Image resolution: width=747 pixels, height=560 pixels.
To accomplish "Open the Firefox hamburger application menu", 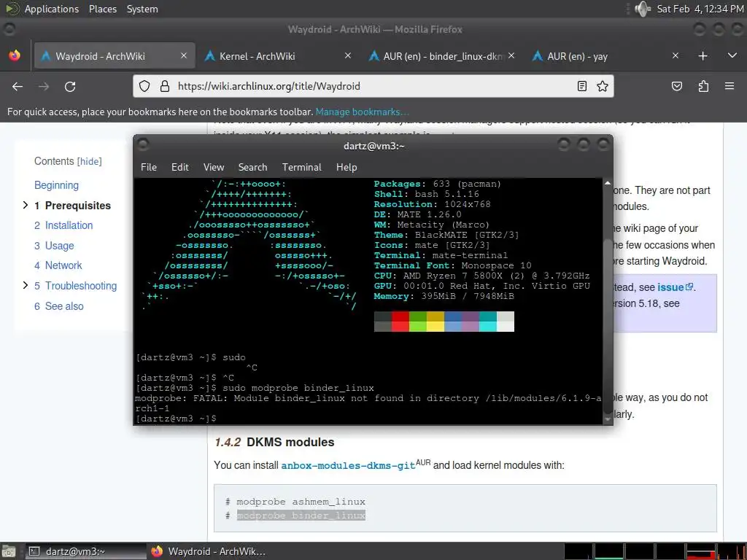I will pos(729,86).
